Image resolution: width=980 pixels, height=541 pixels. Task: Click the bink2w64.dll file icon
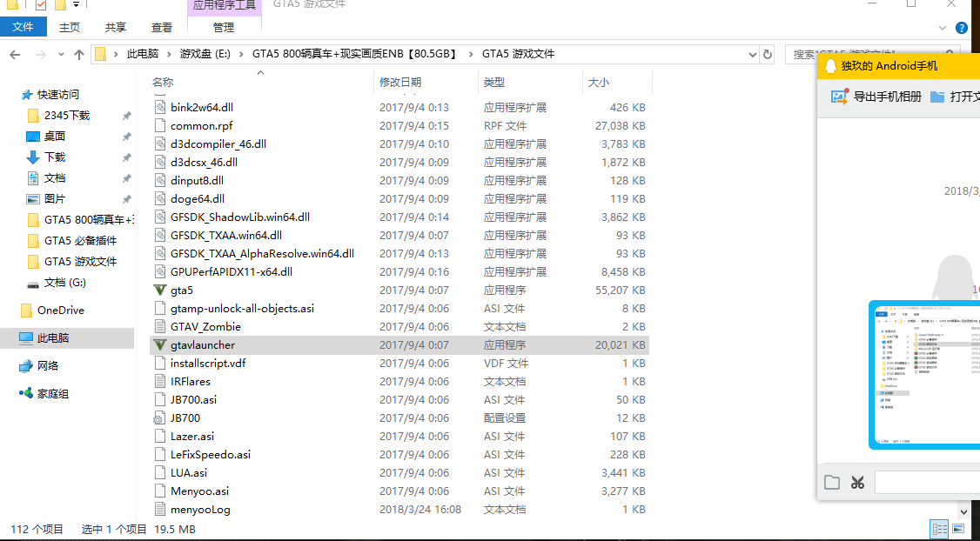click(x=161, y=108)
